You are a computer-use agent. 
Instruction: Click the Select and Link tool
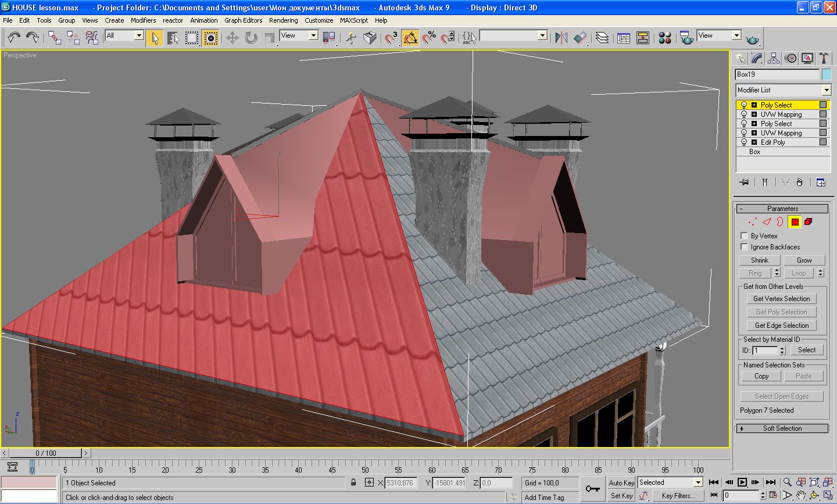coord(55,38)
